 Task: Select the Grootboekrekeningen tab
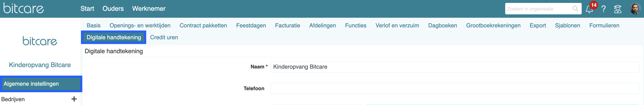coord(493,26)
